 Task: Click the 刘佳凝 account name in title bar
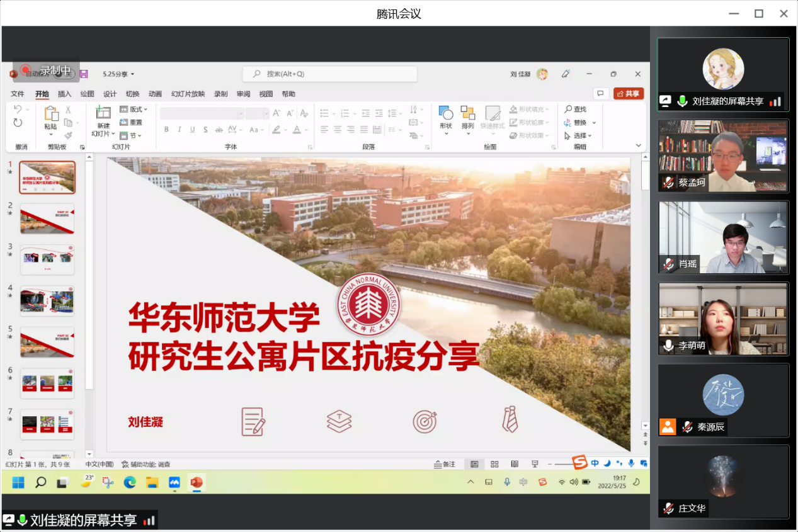click(x=520, y=74)
